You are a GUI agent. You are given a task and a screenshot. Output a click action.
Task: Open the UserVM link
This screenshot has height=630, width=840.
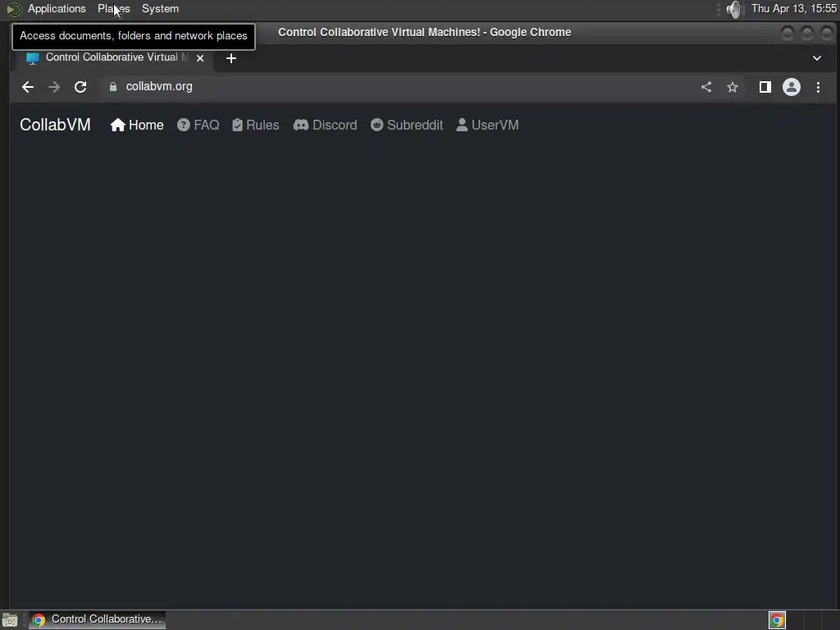(487, 125)
